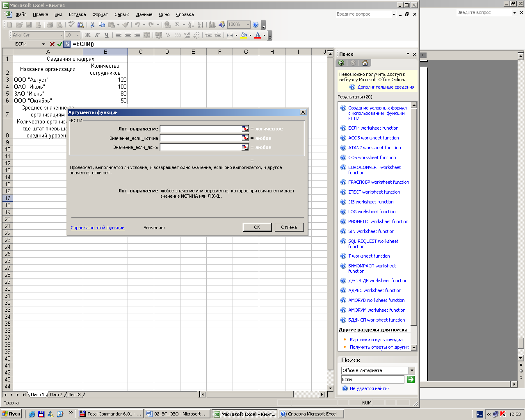
Task: Click the Spelling check toolbar icon
Action: pyautogui.click(x=71, y=25)
